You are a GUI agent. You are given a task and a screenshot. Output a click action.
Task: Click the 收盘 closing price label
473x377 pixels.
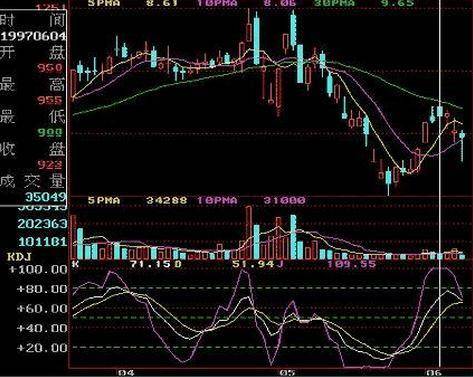pyautogui.click(x=32, y=149)
